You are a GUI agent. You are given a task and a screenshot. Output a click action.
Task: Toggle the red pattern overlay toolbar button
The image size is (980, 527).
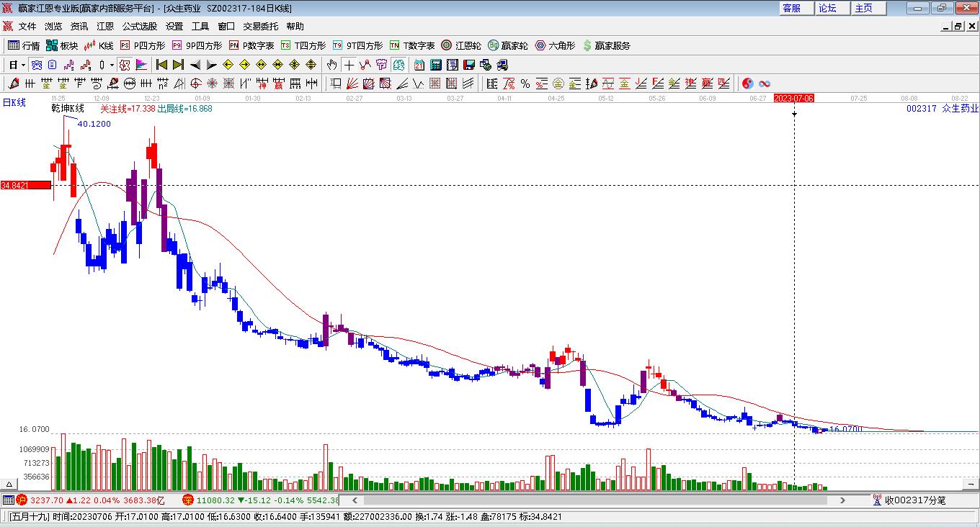[125, 65]
